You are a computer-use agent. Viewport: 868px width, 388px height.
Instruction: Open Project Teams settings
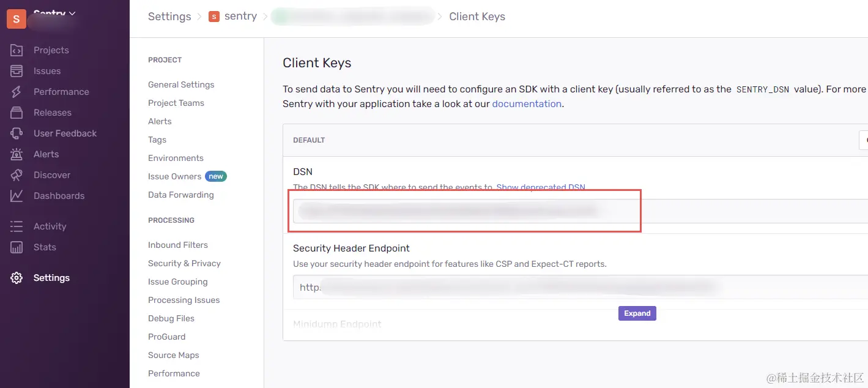(176, 103)
